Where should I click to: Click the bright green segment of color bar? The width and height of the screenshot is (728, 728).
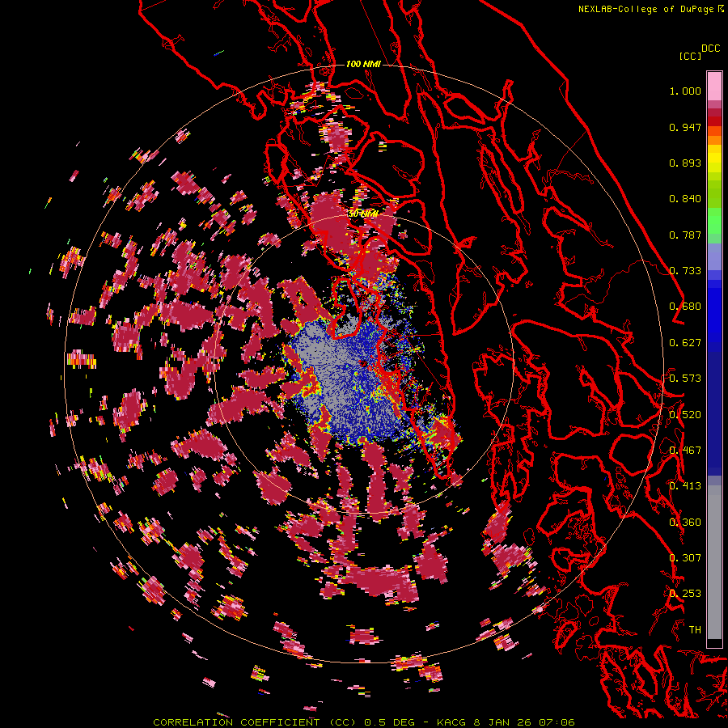pyautogui.click(x=714, y=219)
